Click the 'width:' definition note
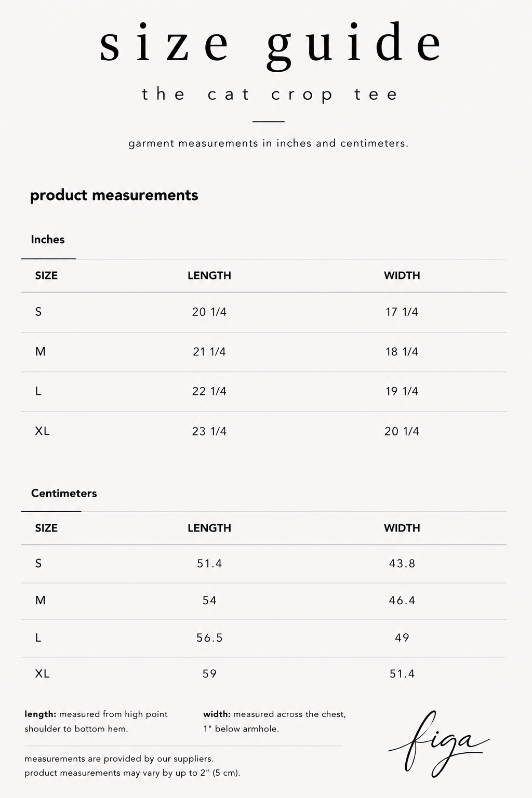Image resolution: width=532 pixels, height=798 pixels. 274,721
